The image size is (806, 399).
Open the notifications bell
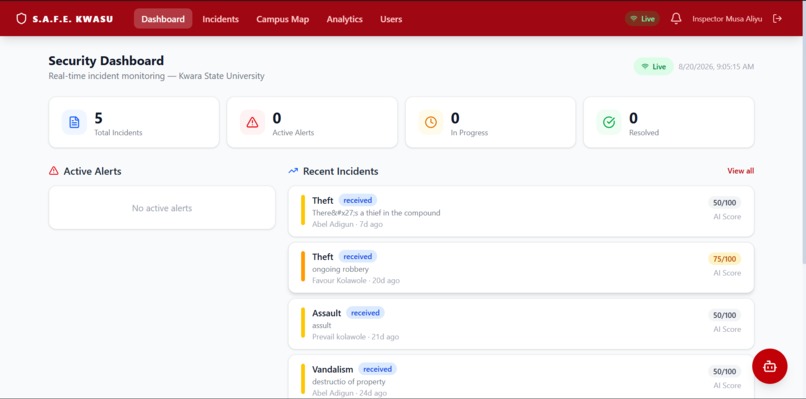676,19
